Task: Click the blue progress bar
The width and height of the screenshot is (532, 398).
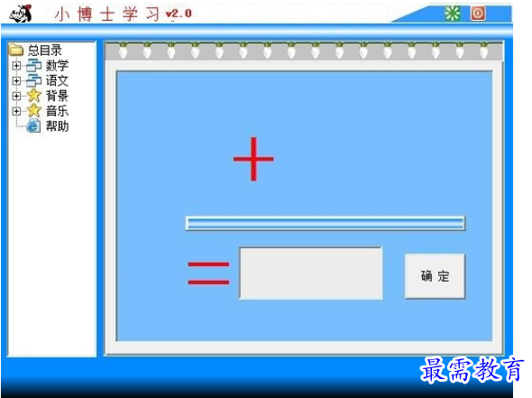Action: (x=326, y=224)
